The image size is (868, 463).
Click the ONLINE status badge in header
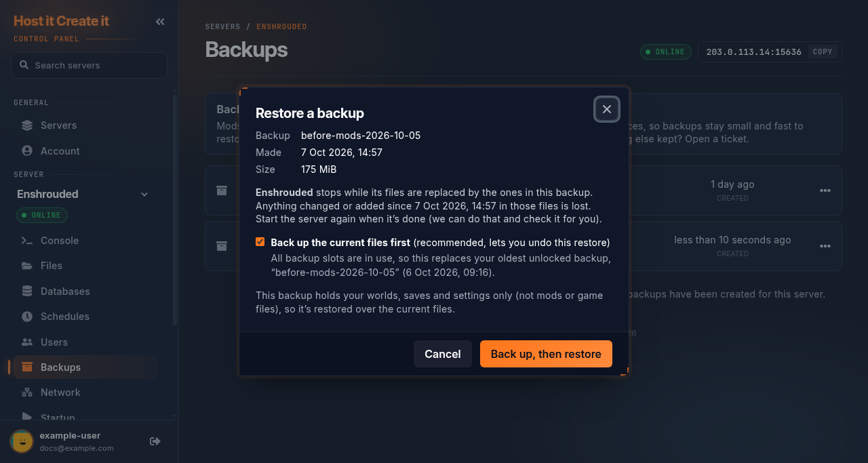click(x=666, y=52)
